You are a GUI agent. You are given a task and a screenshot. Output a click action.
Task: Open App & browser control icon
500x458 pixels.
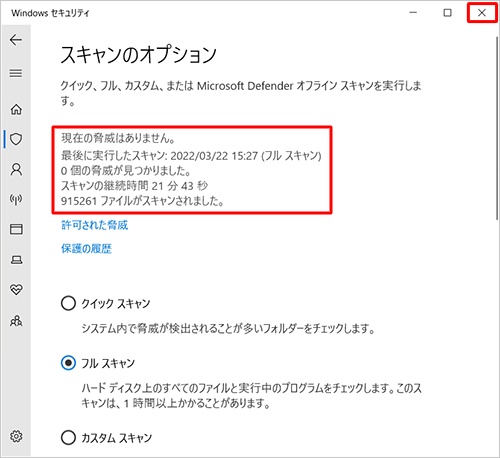coord(16,229)
